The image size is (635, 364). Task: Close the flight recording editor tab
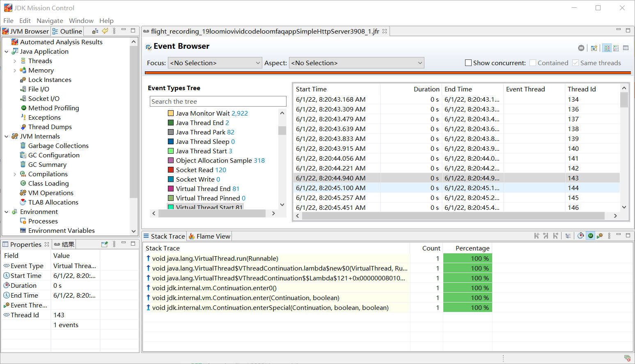pos(385,31)
